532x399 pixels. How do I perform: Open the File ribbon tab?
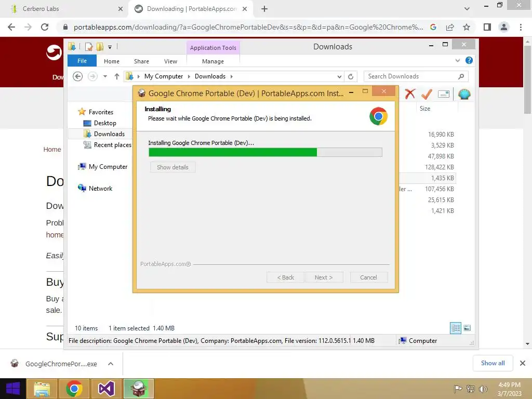(82, 61)
